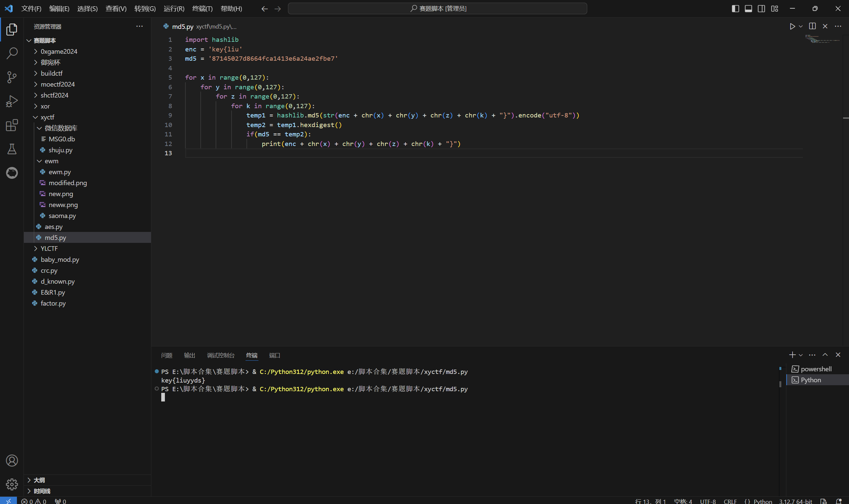Select the Python terminal instance

(817, 380)
